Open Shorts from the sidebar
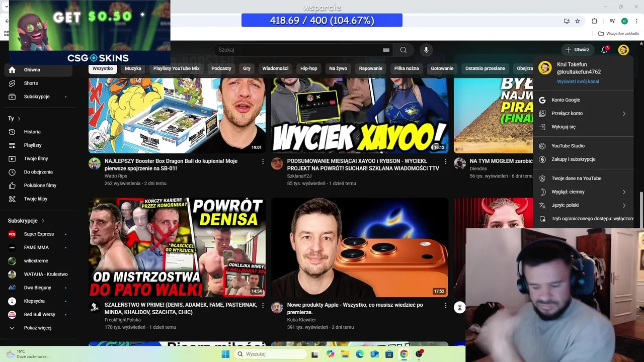 pos(38,83)
